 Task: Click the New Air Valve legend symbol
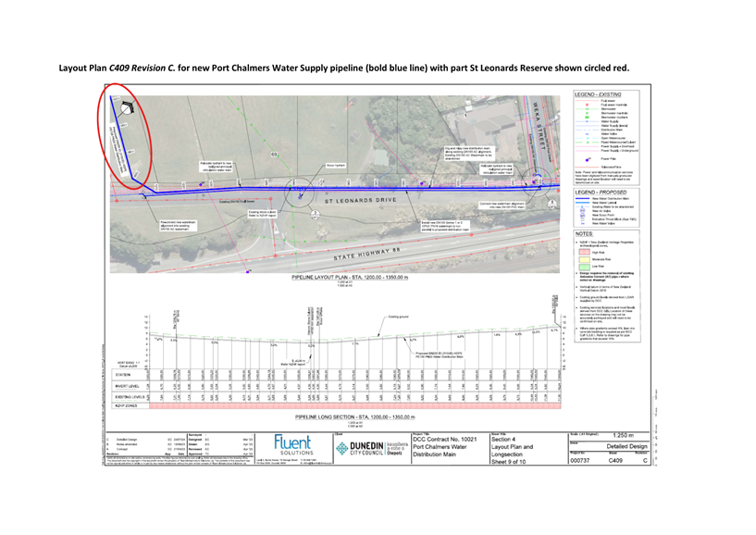[x=582, y=211]
